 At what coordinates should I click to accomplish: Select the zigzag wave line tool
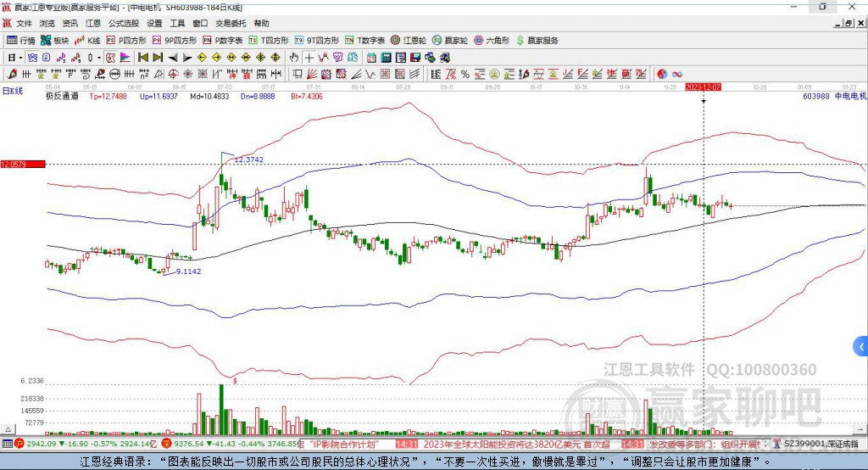pos(370,75)
